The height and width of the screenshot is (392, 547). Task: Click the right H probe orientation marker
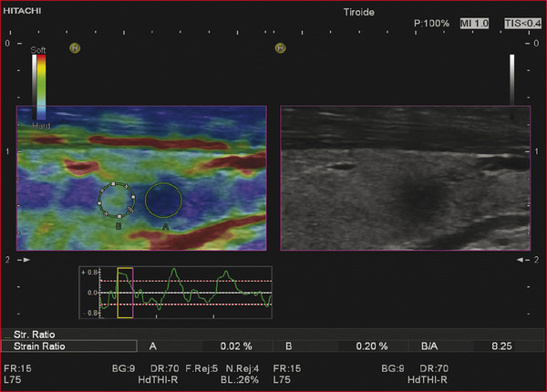[x=281, y=47]
